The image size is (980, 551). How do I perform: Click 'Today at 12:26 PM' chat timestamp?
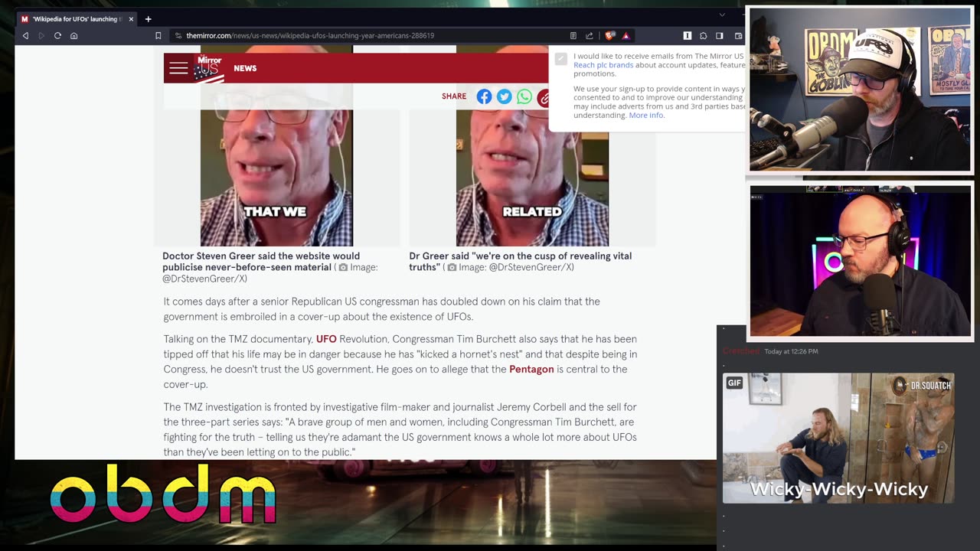click(791, 351)
